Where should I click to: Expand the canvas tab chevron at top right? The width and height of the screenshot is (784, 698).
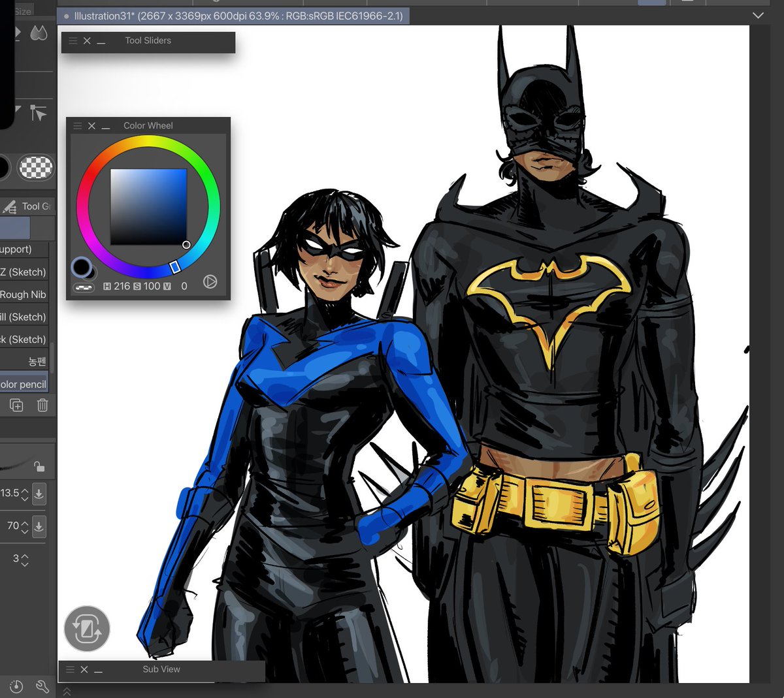coord(758,16)
